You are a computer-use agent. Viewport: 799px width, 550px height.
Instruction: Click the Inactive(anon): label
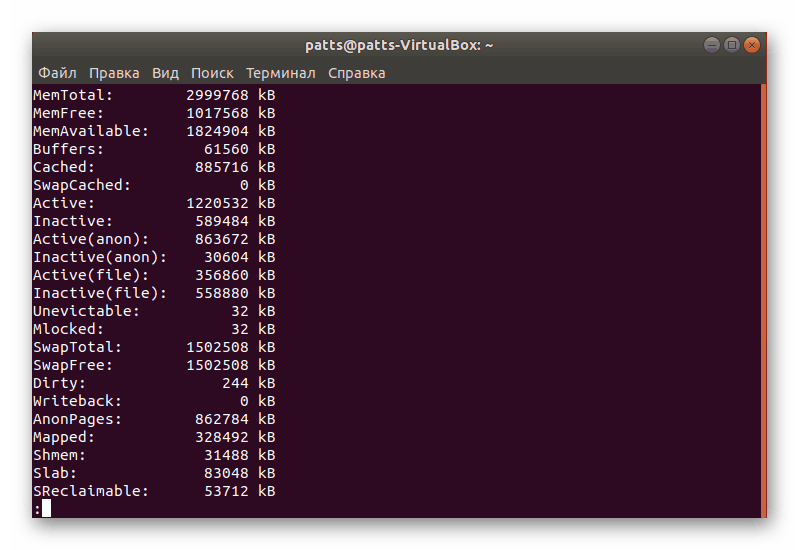pos(100,257)
